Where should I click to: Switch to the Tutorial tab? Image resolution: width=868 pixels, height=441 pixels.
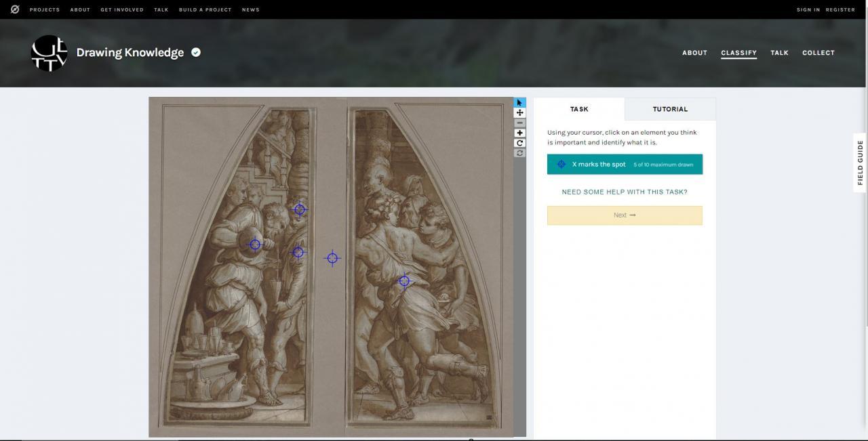tap(670, 109)
